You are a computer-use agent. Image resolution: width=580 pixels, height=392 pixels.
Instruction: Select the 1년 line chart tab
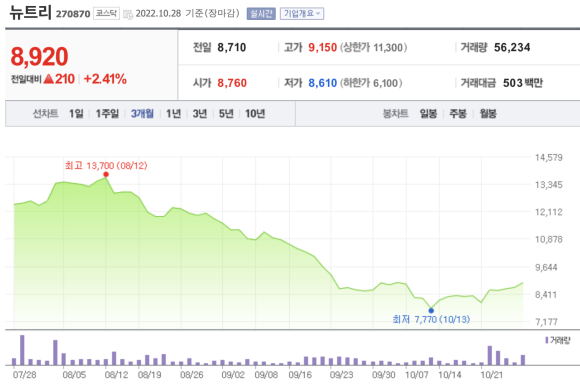coord(173,114)
